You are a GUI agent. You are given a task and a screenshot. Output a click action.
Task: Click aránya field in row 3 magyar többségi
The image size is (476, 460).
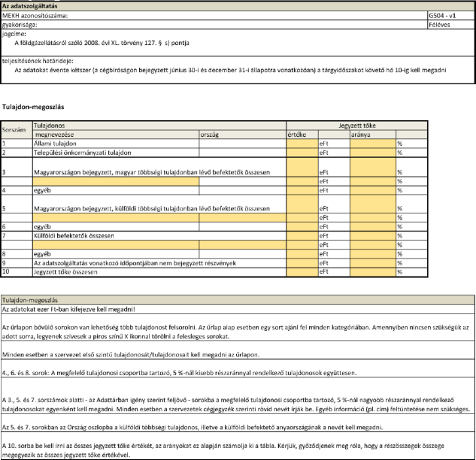[373, 167]
